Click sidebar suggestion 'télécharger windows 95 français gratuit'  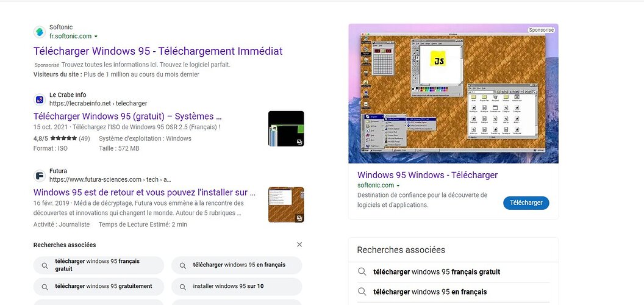tap(437, 272)
